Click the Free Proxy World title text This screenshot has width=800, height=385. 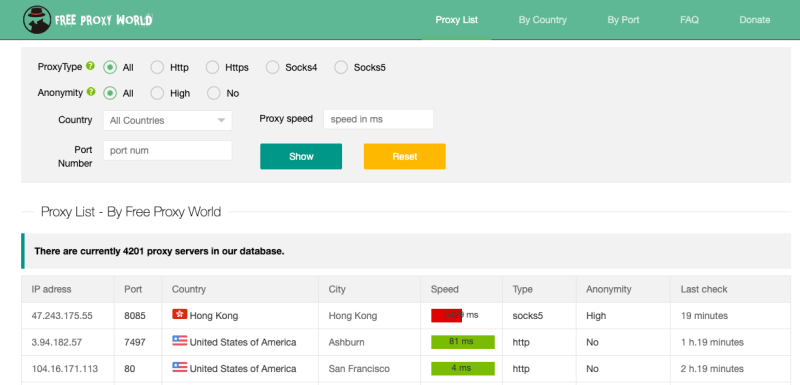pos(104,20)
